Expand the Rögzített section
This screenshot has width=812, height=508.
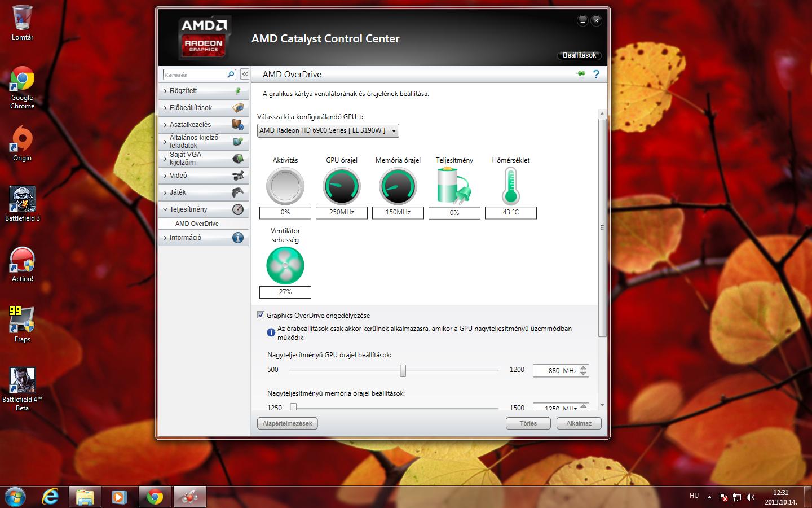204,91
